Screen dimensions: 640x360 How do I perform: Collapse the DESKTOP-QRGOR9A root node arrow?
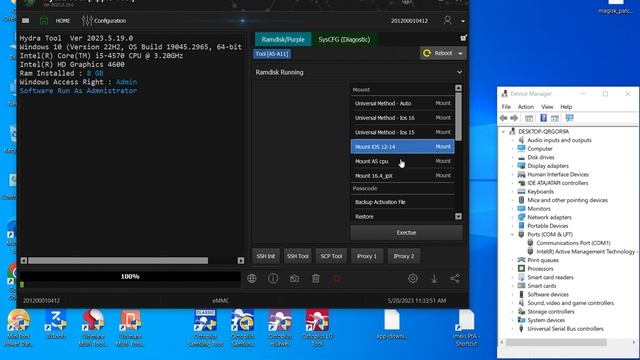tap(503, 132)
